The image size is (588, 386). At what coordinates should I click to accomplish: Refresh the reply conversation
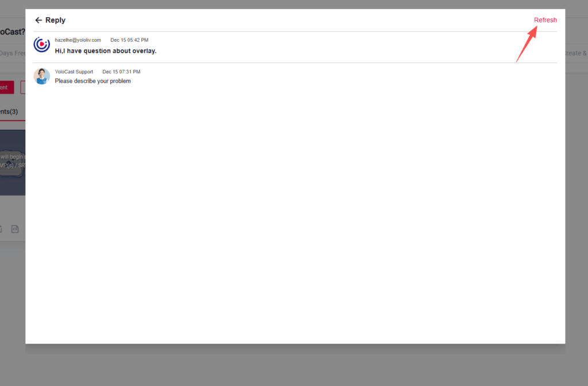coord(545,20)
